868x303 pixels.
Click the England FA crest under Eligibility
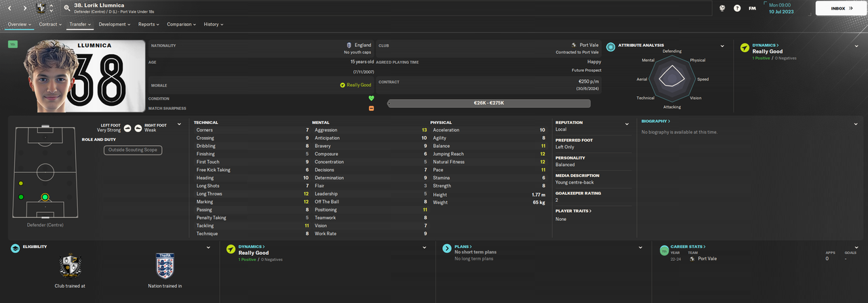pos(165,266)
